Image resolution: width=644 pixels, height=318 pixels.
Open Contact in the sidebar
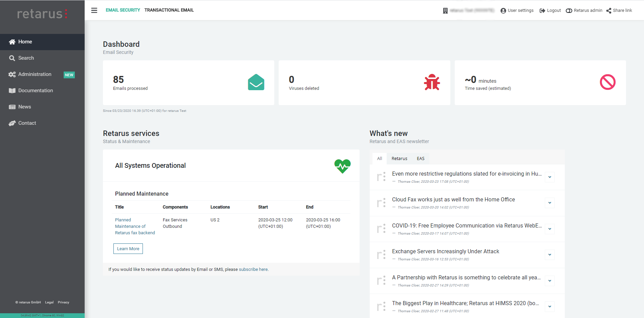(42, 123)
